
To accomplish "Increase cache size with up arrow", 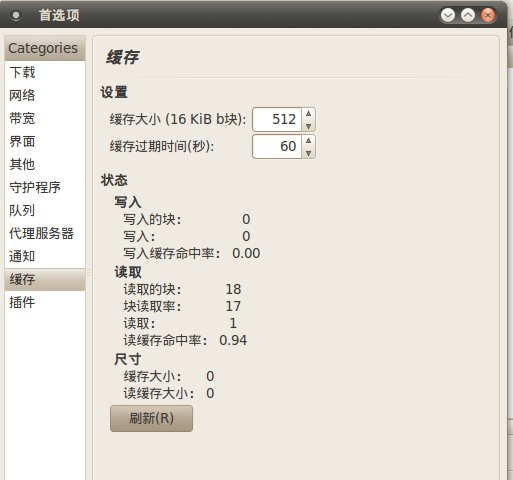I will (x=308, y=114).
